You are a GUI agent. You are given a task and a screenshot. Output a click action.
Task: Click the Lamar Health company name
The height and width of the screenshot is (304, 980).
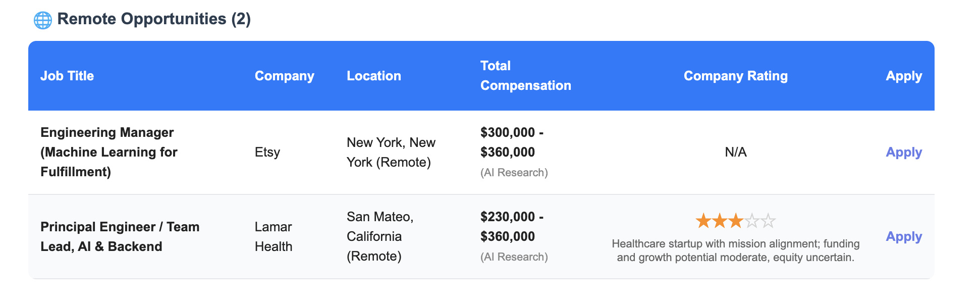pos(274,236)
